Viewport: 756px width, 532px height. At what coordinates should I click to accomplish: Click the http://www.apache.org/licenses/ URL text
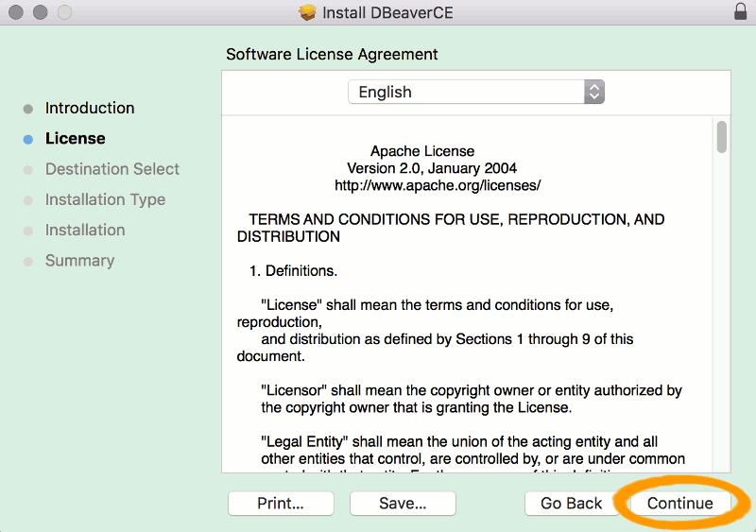[438, 185]
